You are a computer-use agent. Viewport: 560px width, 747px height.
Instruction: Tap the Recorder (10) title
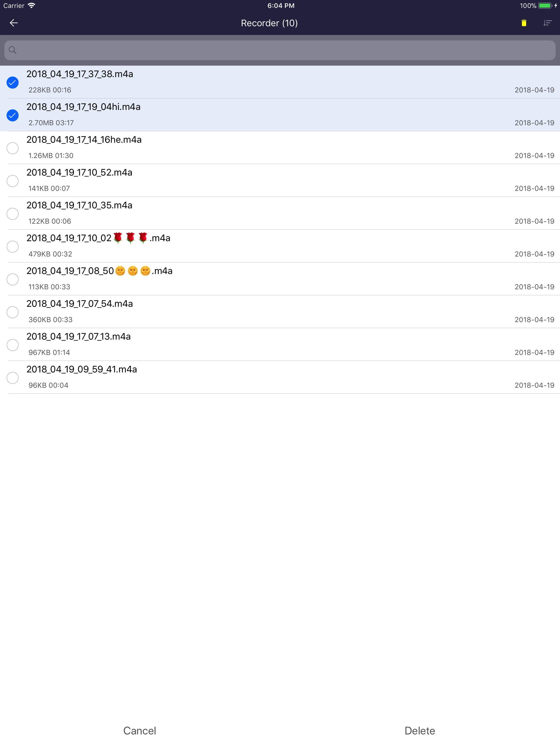click(269, 23)
